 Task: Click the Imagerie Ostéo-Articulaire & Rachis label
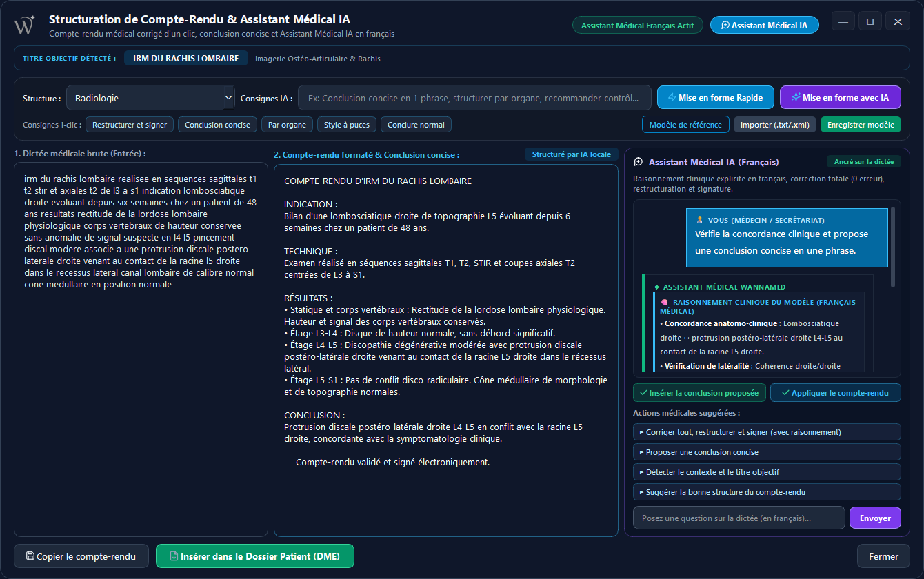click(x=318, y=59)
